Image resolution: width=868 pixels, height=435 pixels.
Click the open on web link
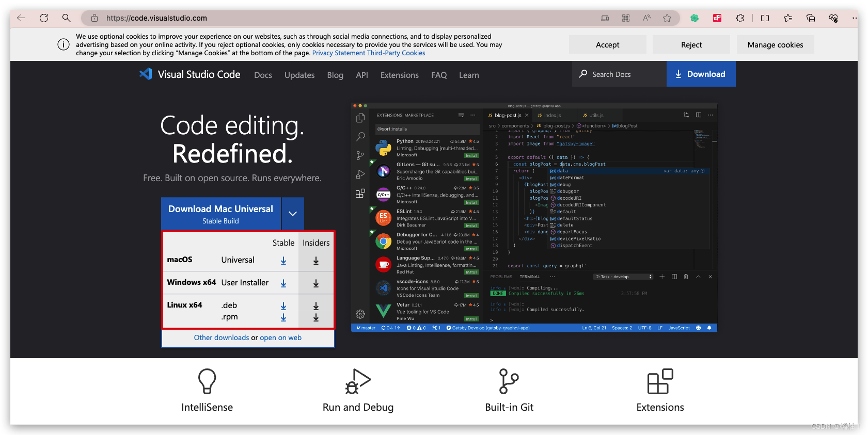(x=280, y=337)
